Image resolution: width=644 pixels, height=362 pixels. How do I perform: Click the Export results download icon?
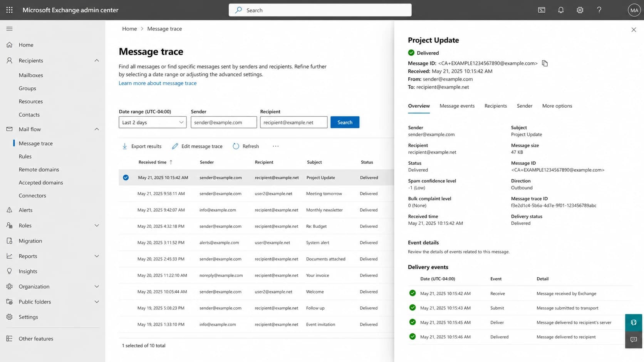click(x=124, y=146)
